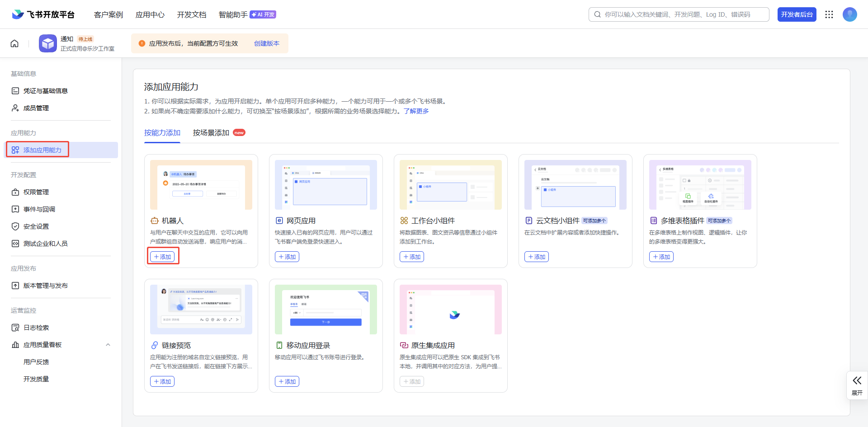Open 权限管理 in the sidebar
This screenshot has height=427, width=868.
(36, 192)
